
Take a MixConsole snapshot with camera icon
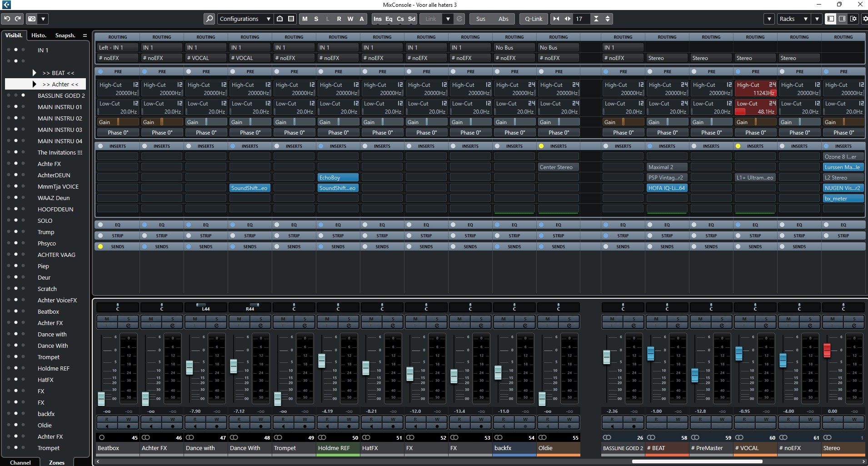click(x=32, y=19)
